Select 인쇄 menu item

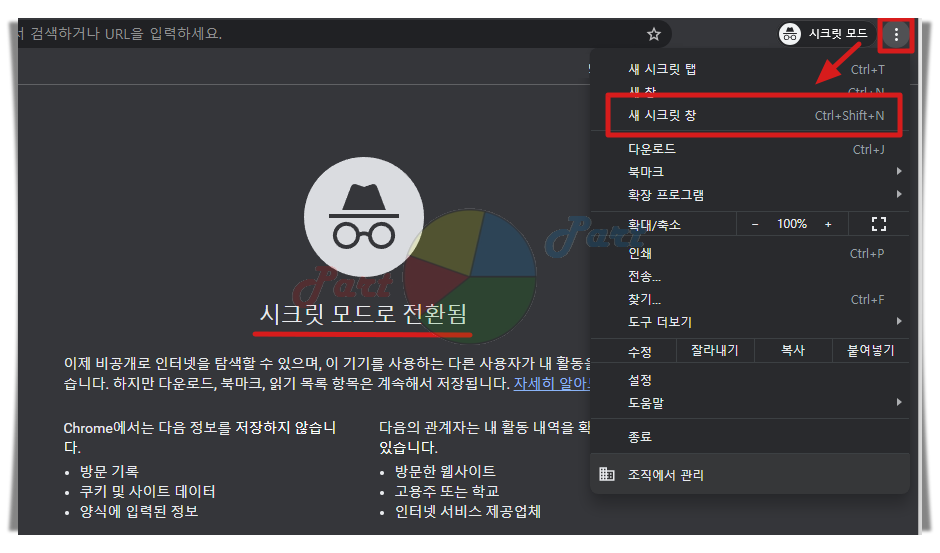coord(749,254)
